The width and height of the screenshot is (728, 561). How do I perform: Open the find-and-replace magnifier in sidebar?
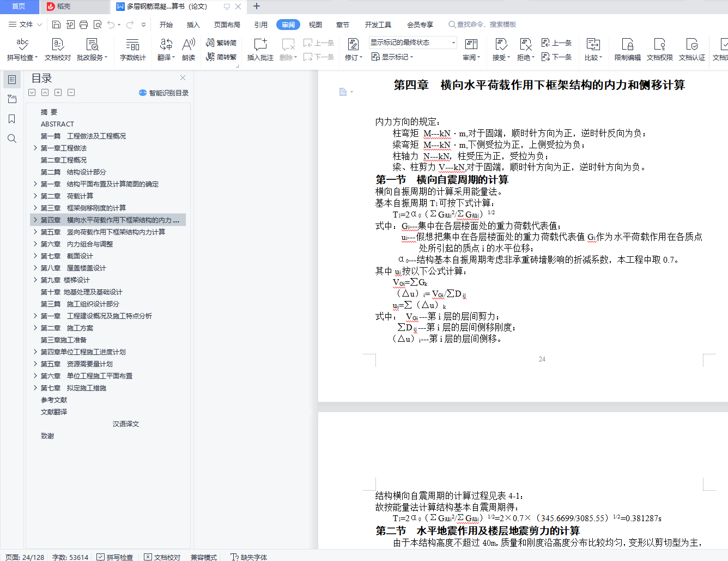(12, 138)
